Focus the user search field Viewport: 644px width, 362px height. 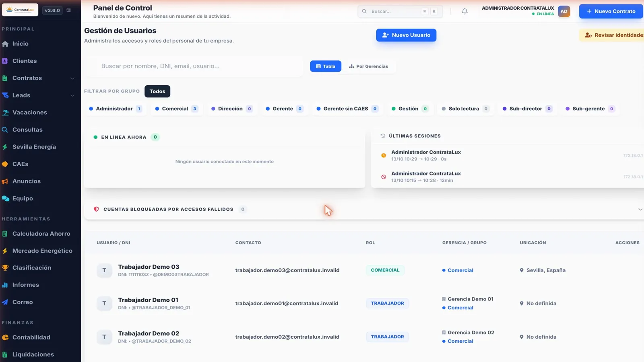pyautogui.click(x=194, y=66)
